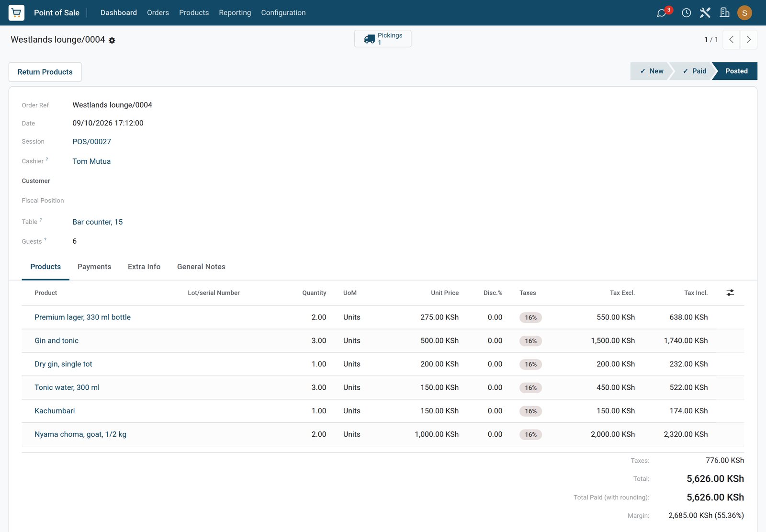Click the Tax Incl. column header
766x532 pixels.
[696, 293]
